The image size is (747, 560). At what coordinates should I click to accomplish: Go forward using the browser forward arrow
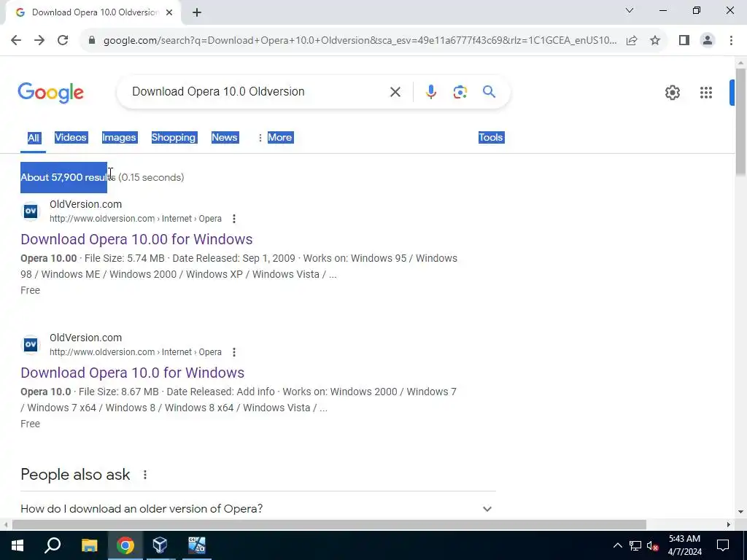pyautogui.click(x=39, y=41)
